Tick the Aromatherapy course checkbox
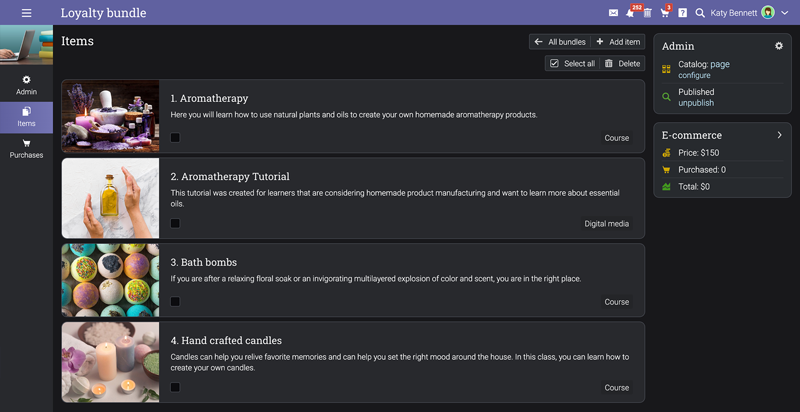 click(x=175, y=138)
